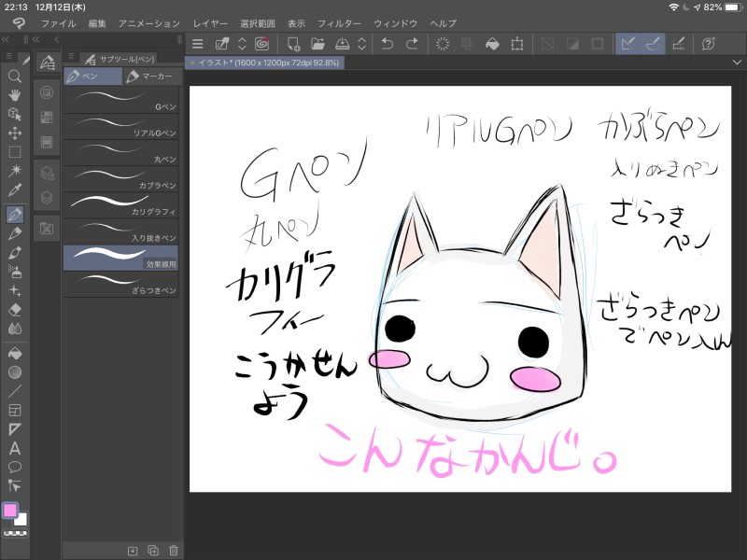Select the Eyedropper tool

click(15, 189)
